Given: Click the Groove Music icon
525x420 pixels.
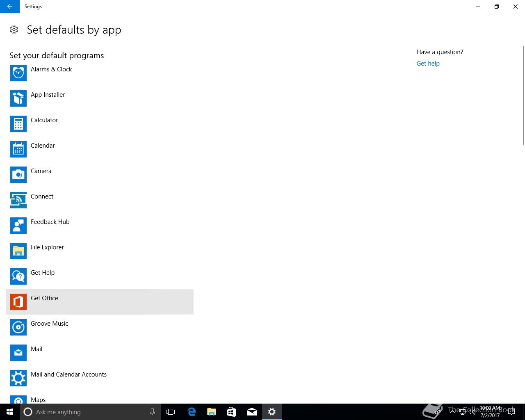Looking at the screenshot, I should [18, 327].
